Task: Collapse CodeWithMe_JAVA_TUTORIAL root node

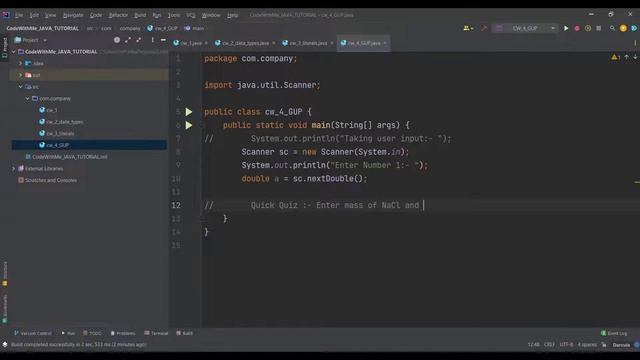Action: tap(14, 52)
